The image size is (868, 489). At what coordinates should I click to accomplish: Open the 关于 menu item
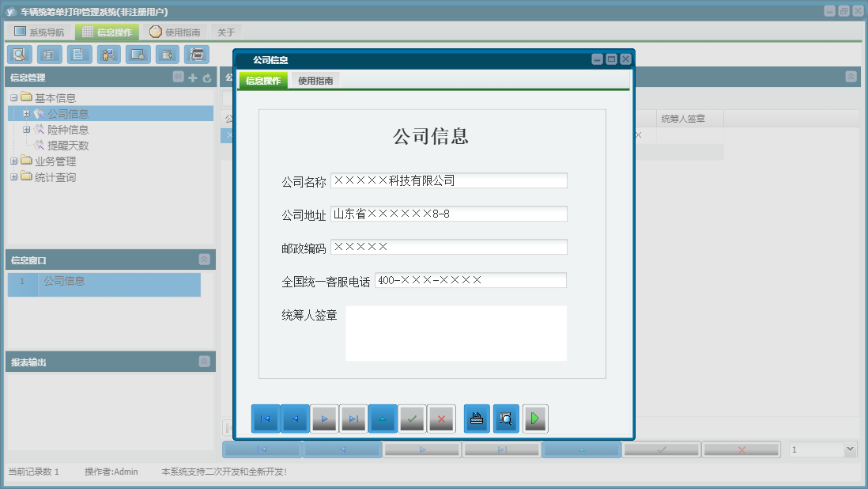click(222, 32)
